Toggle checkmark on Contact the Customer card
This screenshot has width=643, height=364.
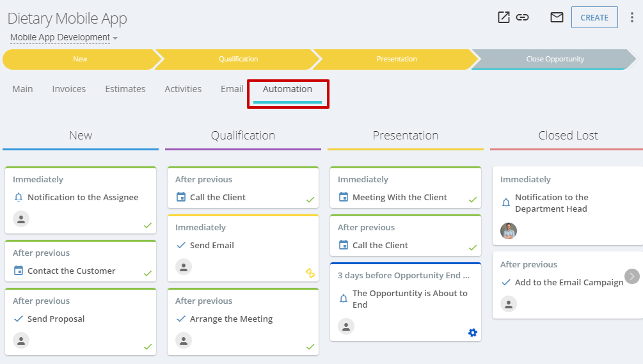pos(148,273)
